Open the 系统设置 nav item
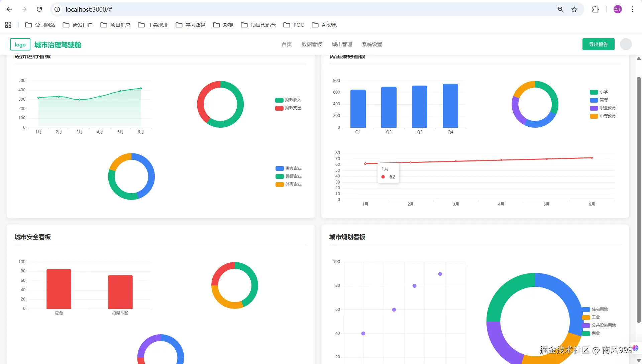 click(x=372, y=44)
